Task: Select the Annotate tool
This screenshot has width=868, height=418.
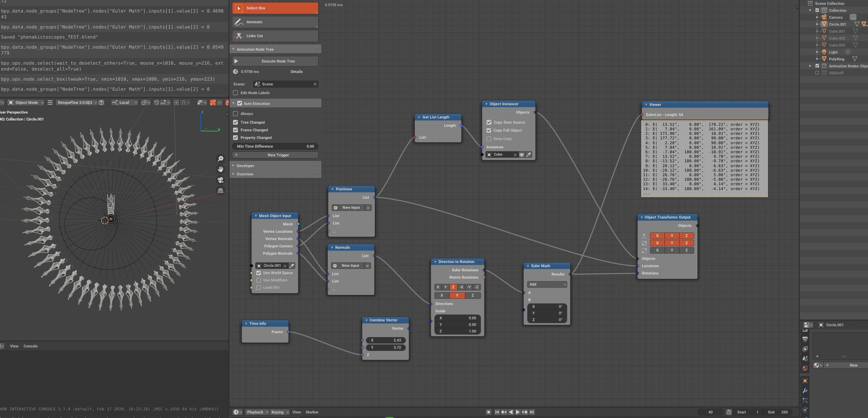Action: (274, 22)
